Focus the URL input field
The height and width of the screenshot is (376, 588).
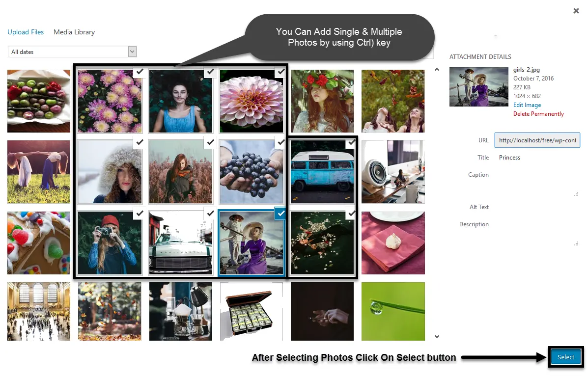point(537,140)
